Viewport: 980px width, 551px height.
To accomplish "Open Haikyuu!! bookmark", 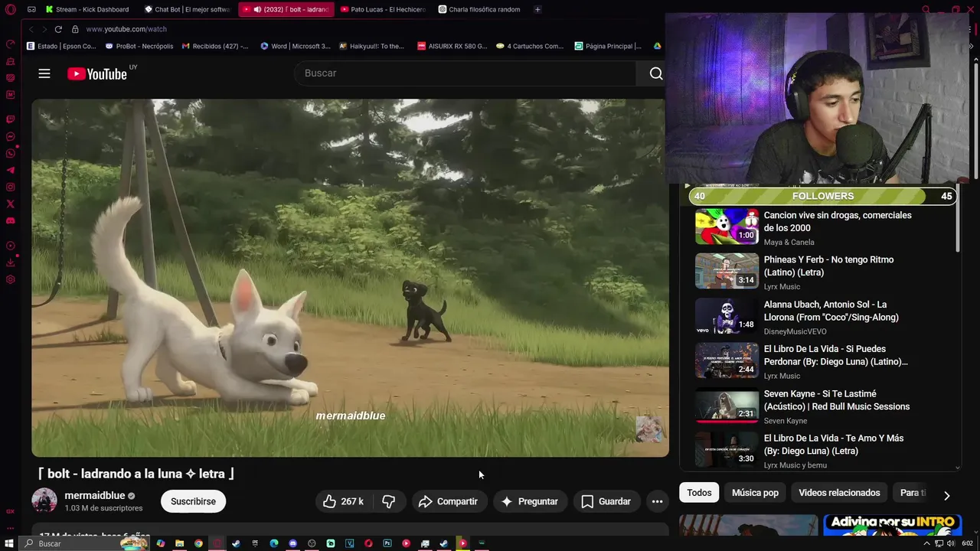I will [x=371, y=46].
